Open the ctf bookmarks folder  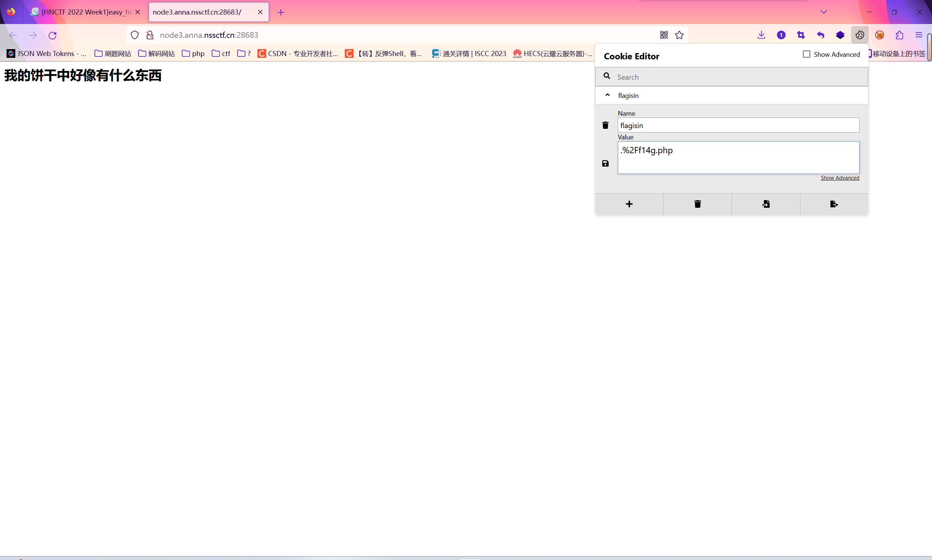[221, 53]
